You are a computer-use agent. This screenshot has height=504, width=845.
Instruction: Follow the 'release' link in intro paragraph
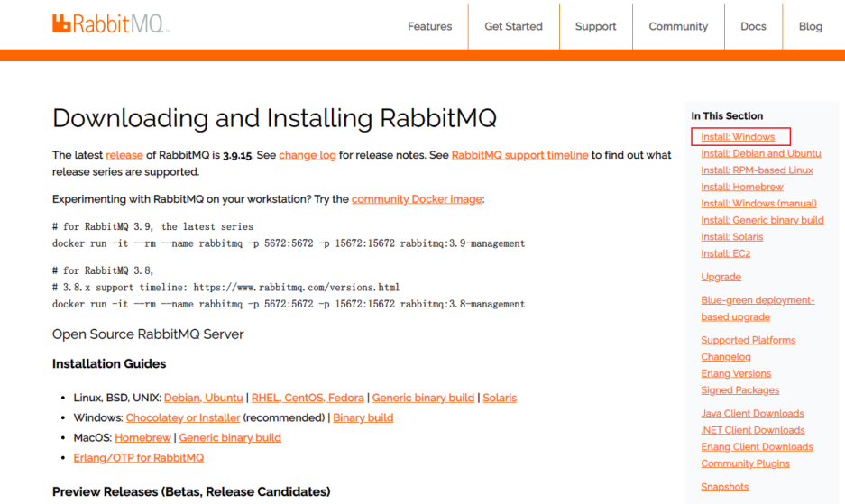pyautogui.click(x=124, y=155)
